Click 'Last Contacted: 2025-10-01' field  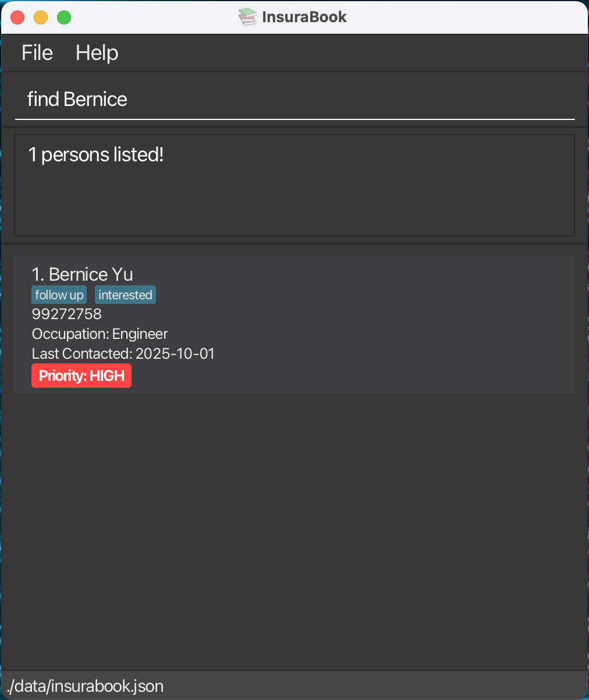click(123, 353)
